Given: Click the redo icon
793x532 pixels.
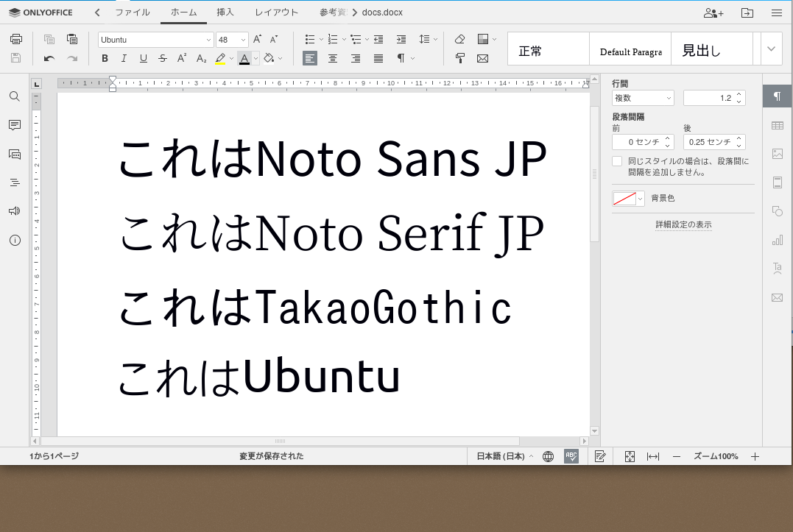Looking at the screenshot, I should pos(72,58).
